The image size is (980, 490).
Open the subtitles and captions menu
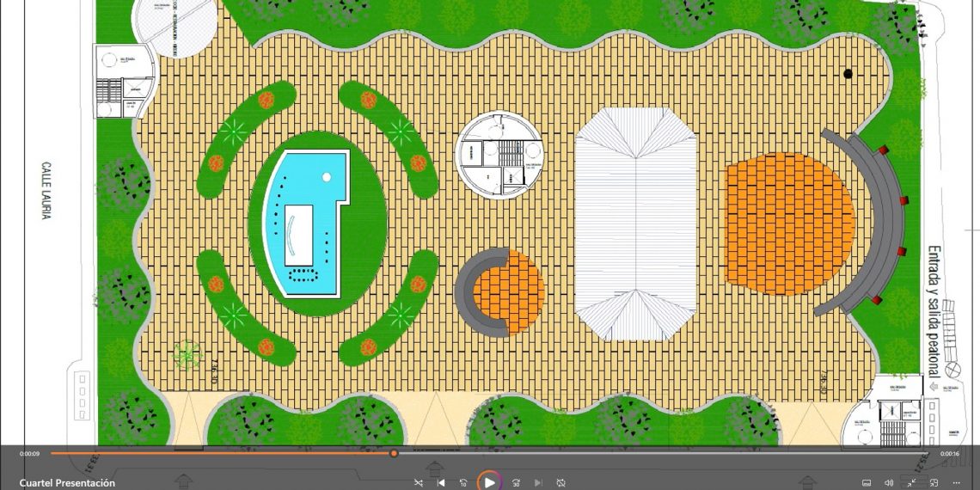click(x=867, y=483)
